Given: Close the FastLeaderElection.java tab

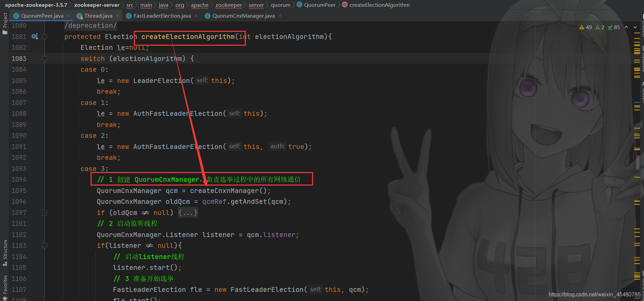Looking at the screenshot, I should (x=196, y=16).
